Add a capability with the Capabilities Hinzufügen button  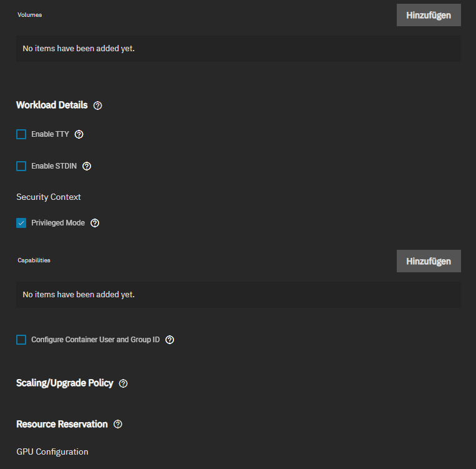coord(429,261)
